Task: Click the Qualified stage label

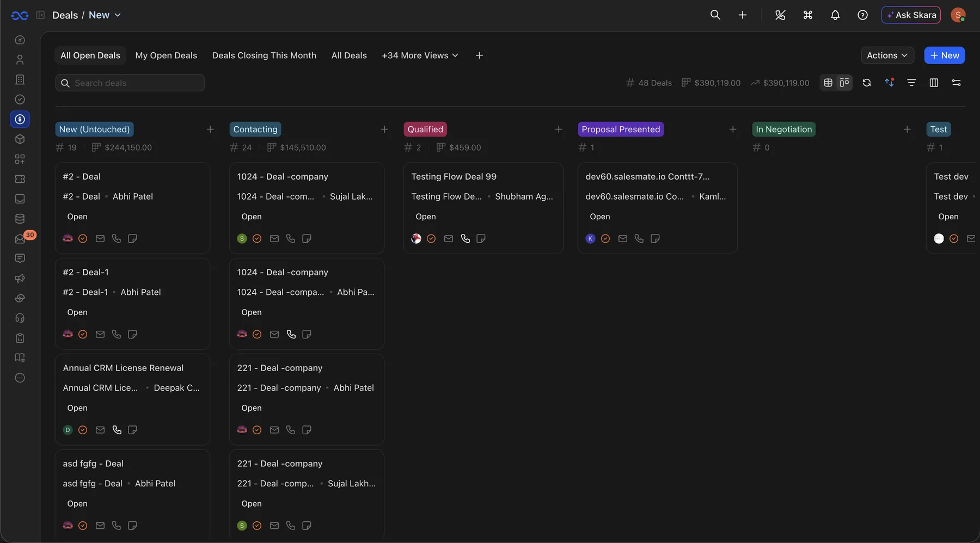Action: (x=425, y=129)
